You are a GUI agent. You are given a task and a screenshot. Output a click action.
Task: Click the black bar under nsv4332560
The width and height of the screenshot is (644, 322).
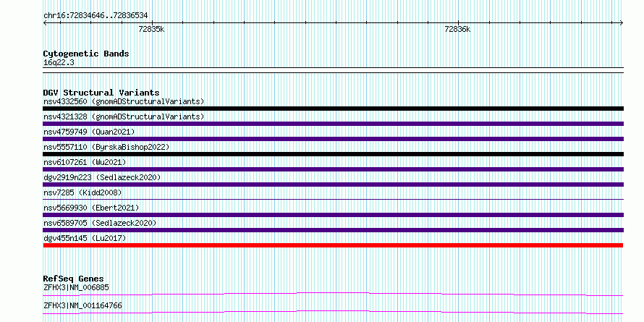tap(333, 109)
